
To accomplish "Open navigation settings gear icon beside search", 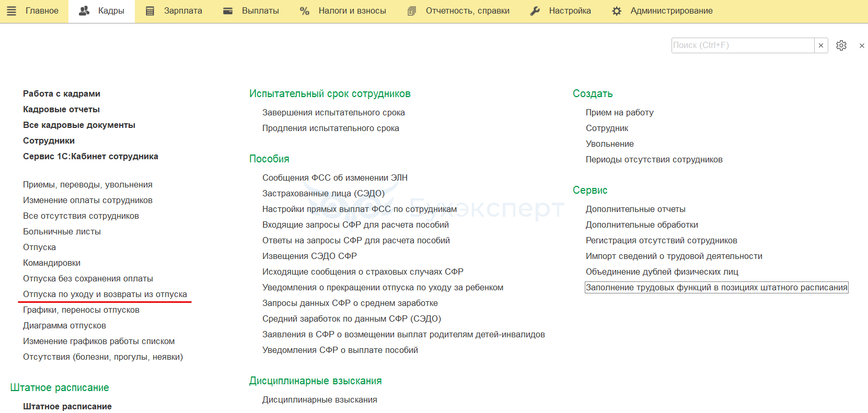I will click(x=841, y=45).
